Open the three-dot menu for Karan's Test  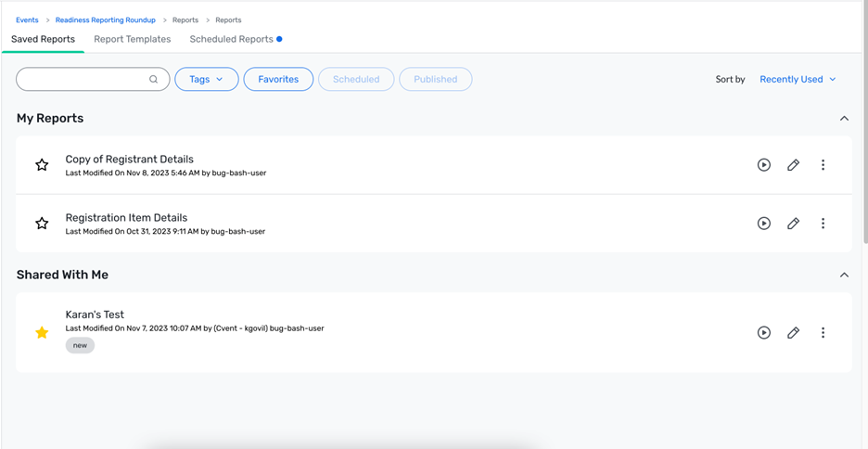tap(823, 333)
